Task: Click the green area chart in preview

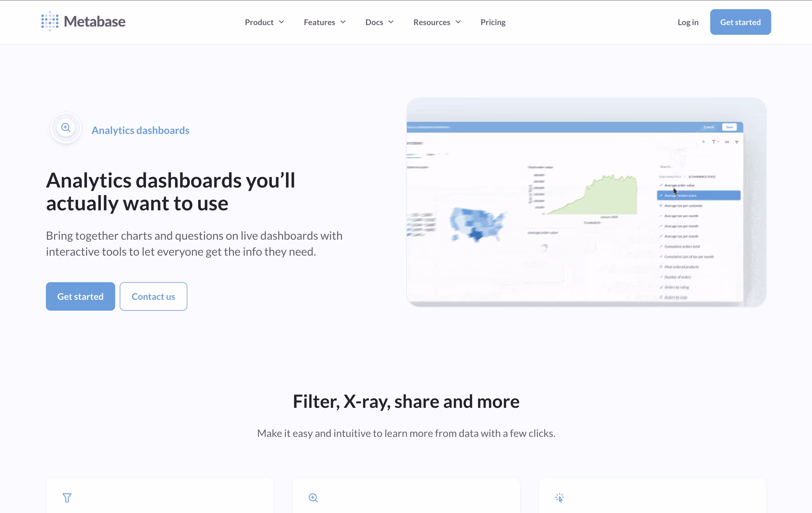Action: click(592, 194)
